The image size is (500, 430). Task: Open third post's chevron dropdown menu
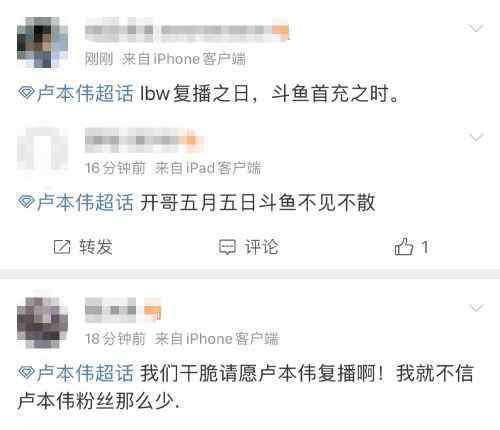click(476, 308)
